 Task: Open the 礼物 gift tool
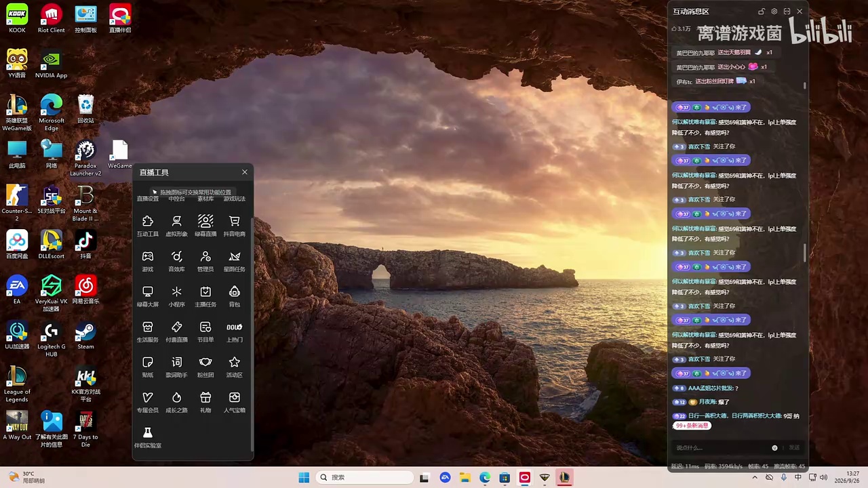click(205, 402)
